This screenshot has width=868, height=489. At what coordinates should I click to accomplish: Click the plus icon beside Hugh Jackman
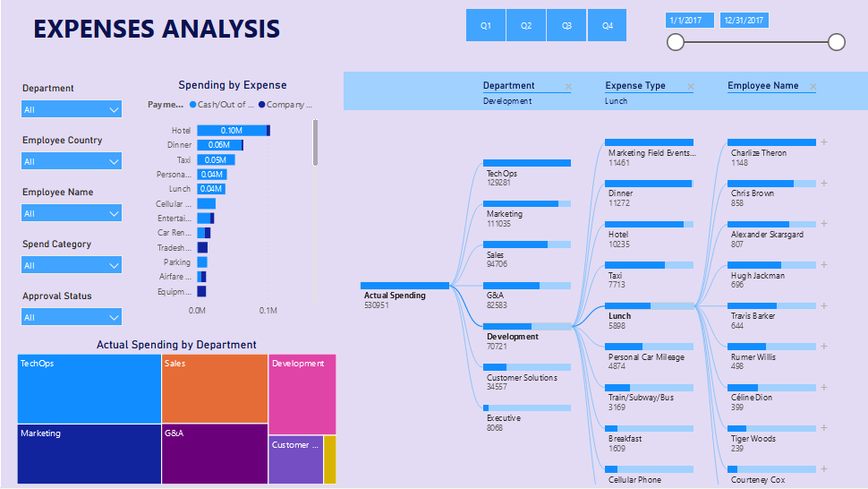point(824,265)
